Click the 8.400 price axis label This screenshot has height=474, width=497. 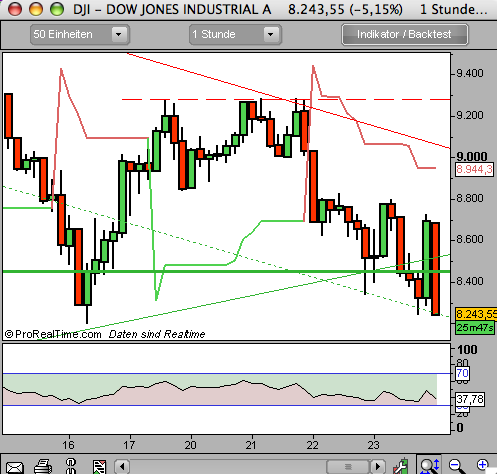coord(470,281)
